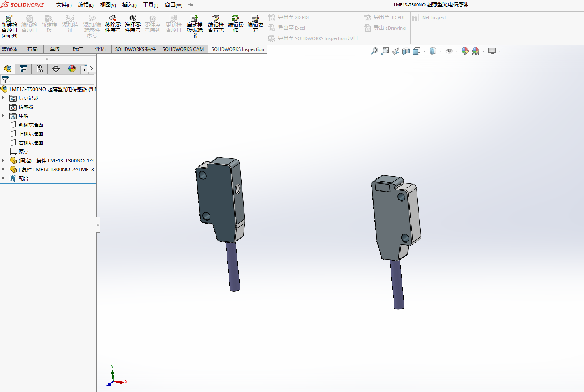Viewport: 584px width, 392px height.
Task: Click Zoom to Fit icon
Action: (374, 51)
